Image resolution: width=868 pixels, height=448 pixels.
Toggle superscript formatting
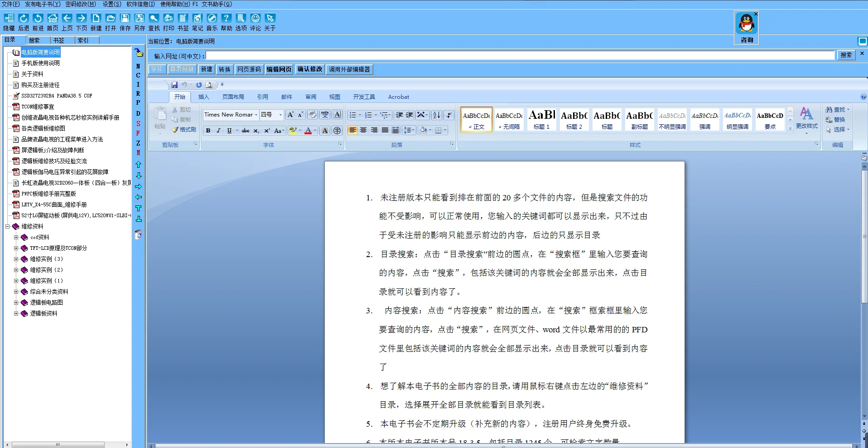267,131
